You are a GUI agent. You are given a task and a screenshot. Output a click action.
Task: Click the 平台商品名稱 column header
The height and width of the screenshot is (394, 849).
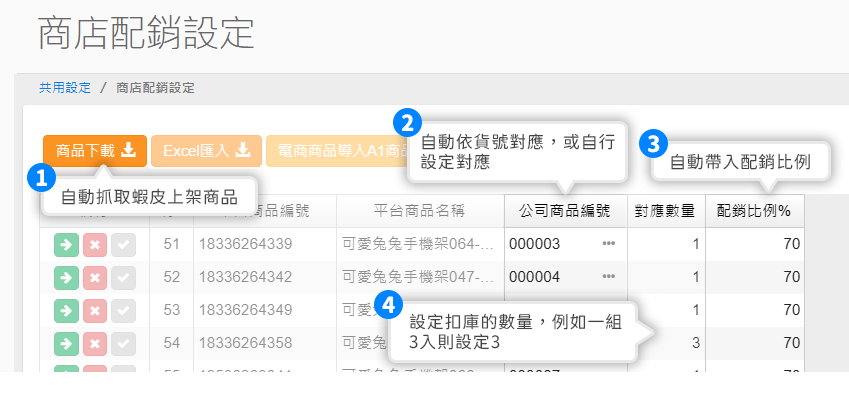point(420,211)
